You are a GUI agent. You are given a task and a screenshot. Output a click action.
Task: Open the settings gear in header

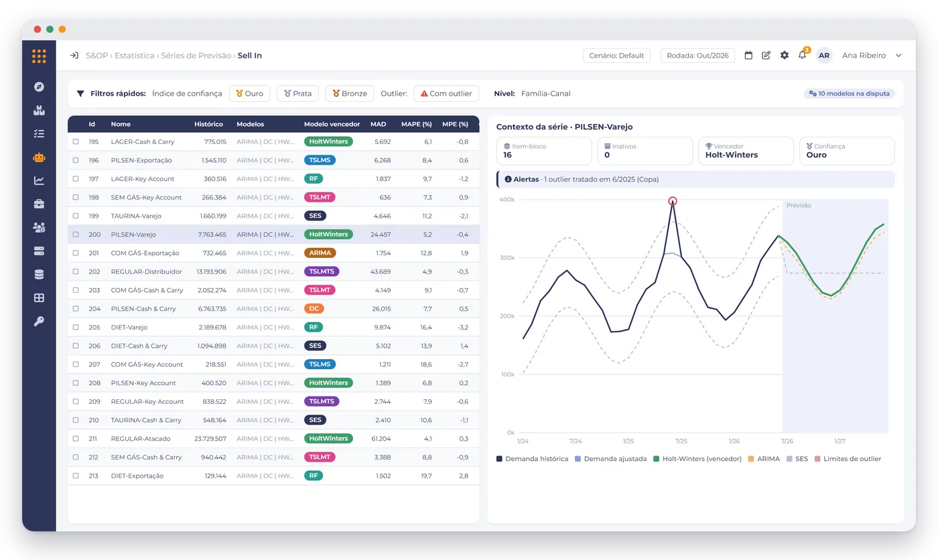coord(785,56)
